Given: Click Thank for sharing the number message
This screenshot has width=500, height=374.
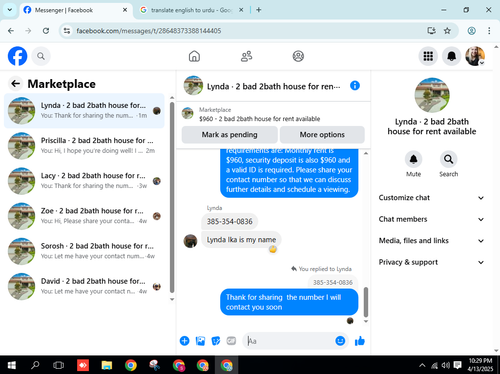Looking at the screenshot, I should (x=289, y=302).
